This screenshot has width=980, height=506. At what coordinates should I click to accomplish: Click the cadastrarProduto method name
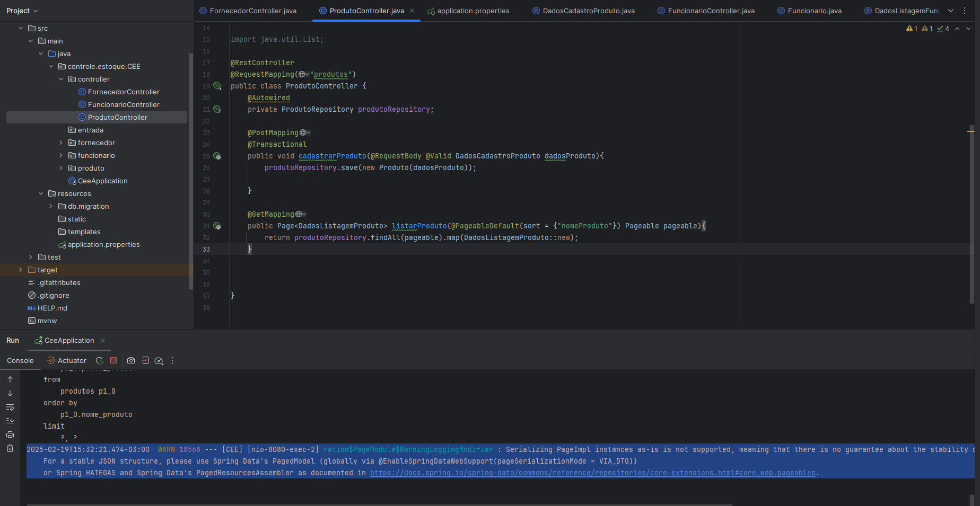pos(332,156)
